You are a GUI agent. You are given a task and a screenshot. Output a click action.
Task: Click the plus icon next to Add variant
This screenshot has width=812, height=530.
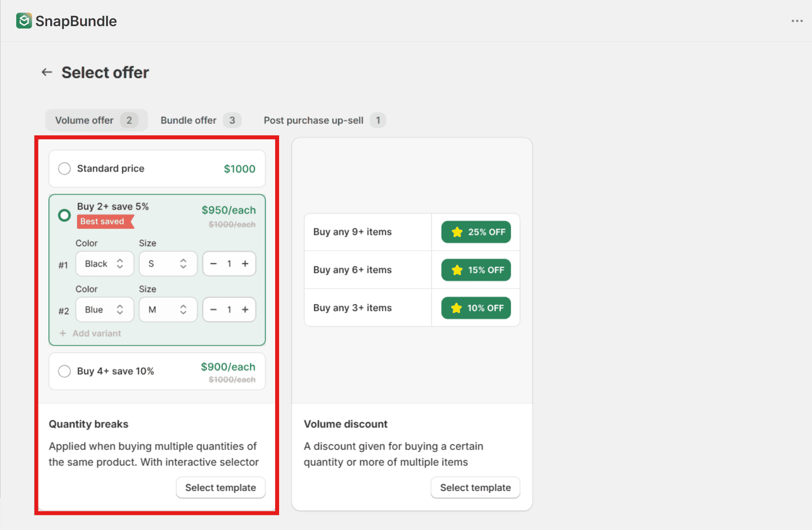coord(63,333)
